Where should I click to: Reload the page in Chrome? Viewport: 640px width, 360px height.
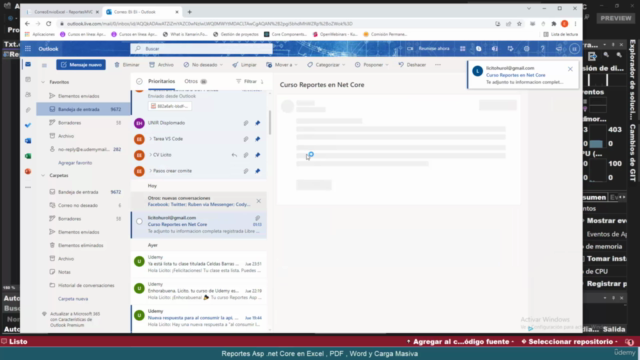click(49, 24)
